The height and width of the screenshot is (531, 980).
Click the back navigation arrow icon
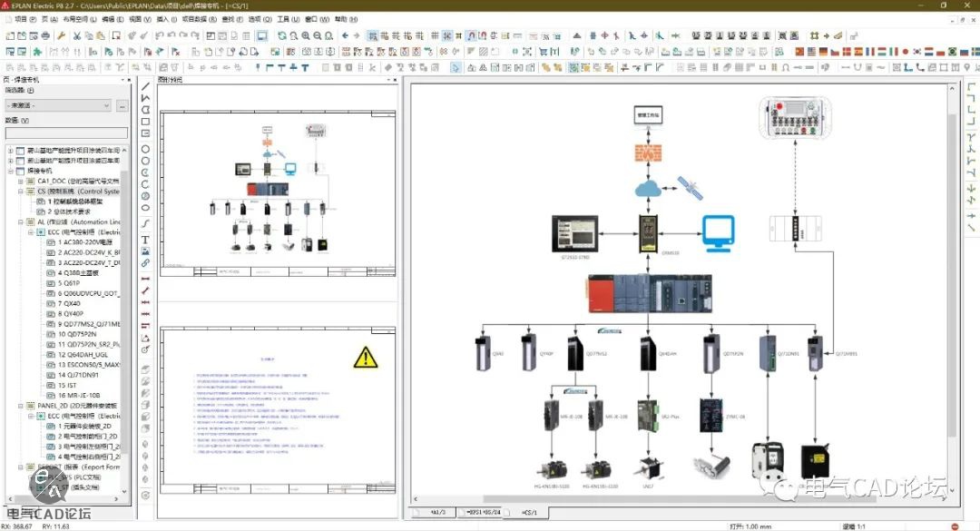point(345,35)
